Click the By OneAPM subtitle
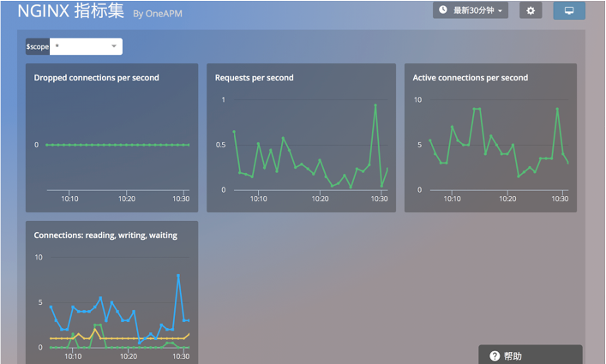 click(158, 14)
